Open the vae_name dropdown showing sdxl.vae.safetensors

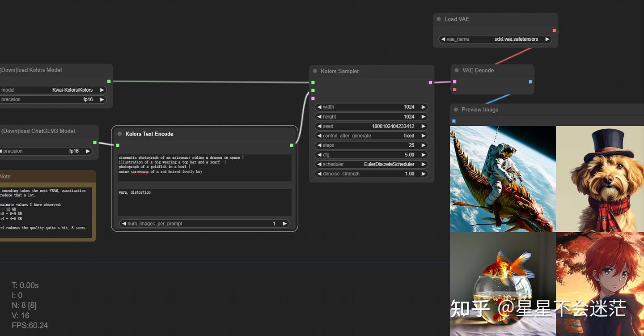[496, 39]
